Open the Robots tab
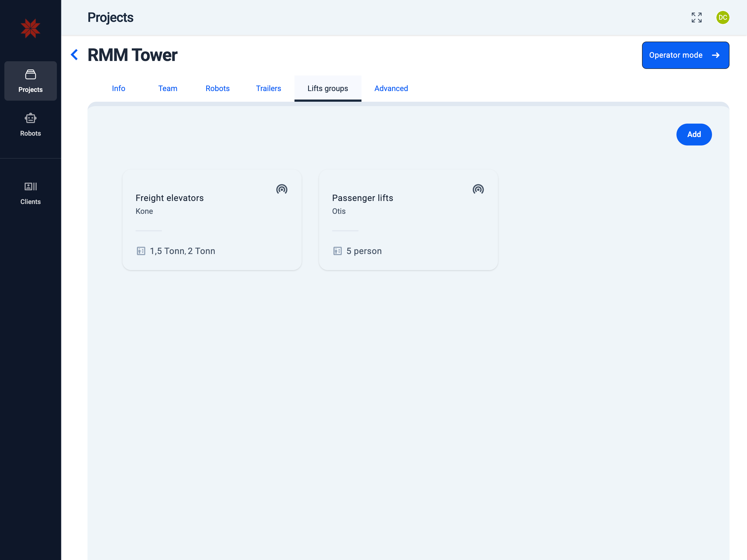Screen dimensions: 747x560 (217, 89)
